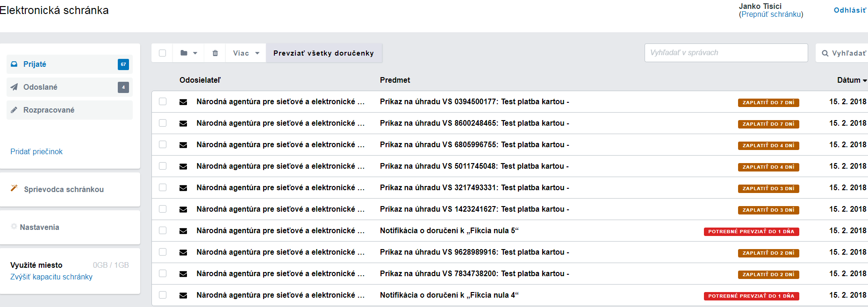Click the Odoslané paper plane icon
This screenshot has height=307, width=868.
[x=14, y=87]
